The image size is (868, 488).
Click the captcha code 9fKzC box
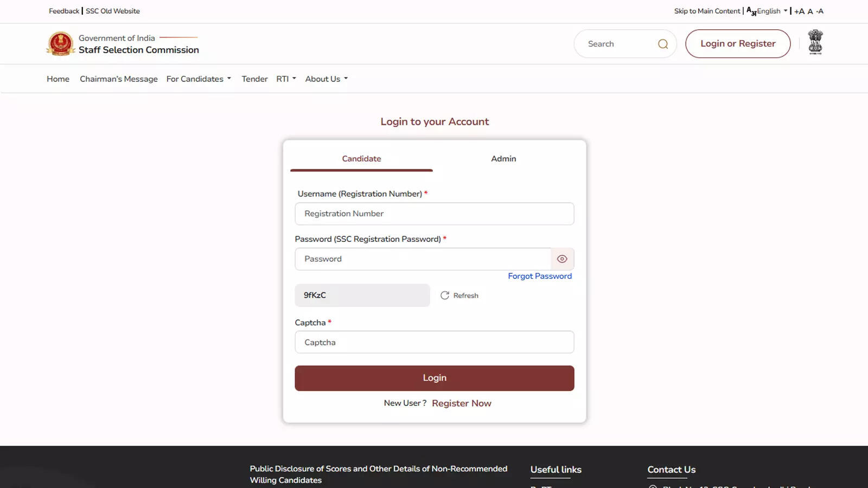pos(362,296)
